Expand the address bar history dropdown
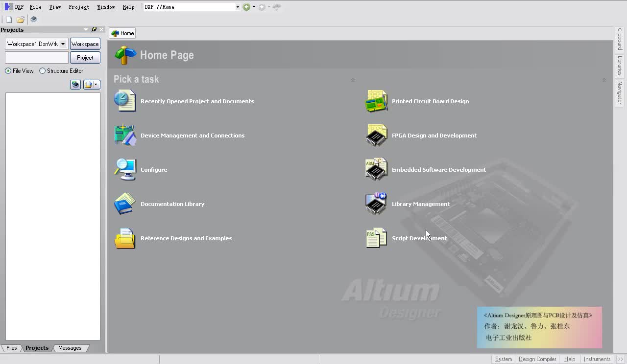627x364 pixels. (x=238, y=7)
